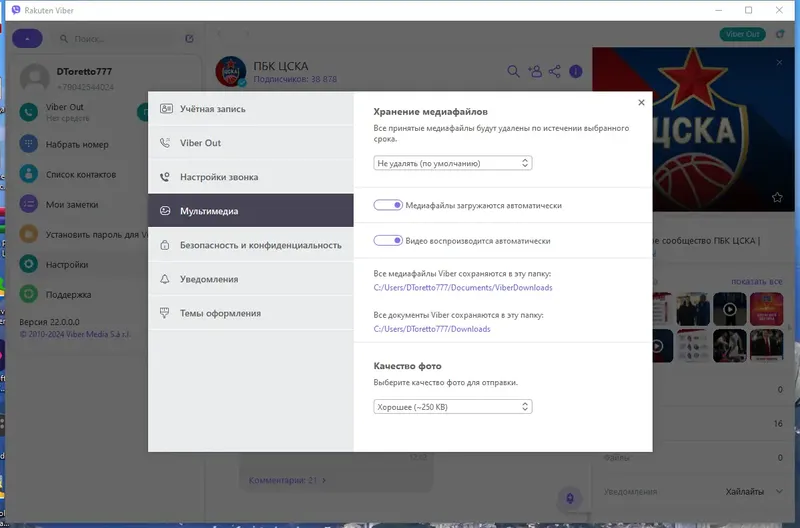
Task: Toggle automatic video playback switch
Action: coord(388,240)
